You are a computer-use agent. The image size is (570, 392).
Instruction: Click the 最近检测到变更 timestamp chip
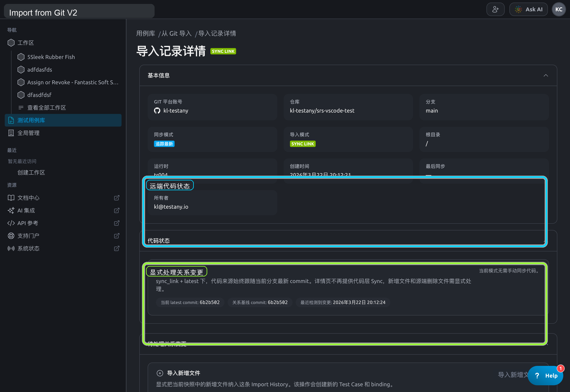coord(343,302)
